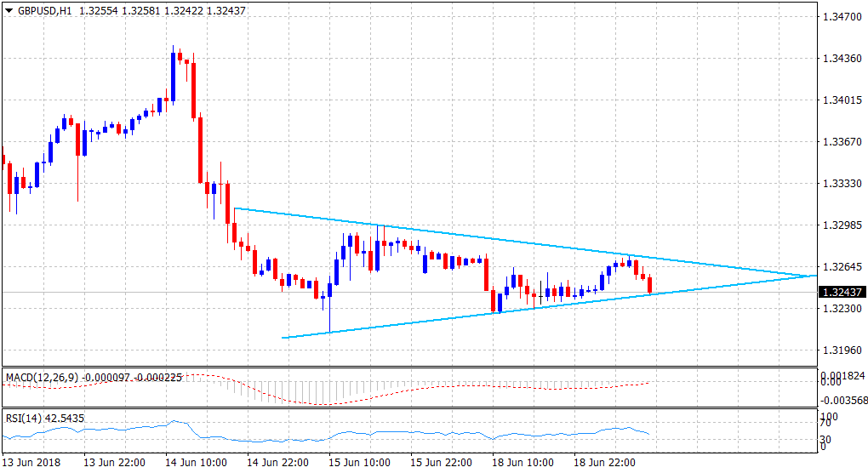Click the 13 Jun 2018 date label

coord(32,463)
